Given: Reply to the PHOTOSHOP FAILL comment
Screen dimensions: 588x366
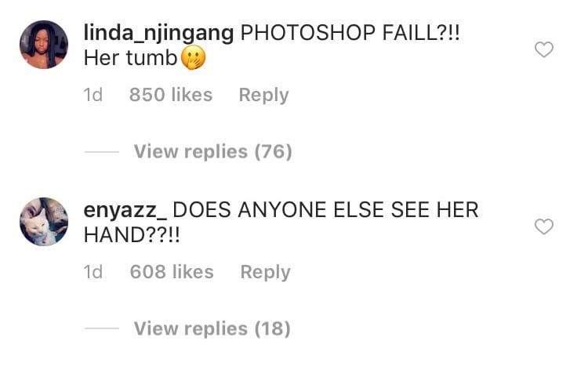Looking at the screenshot, I should point(263,96).
